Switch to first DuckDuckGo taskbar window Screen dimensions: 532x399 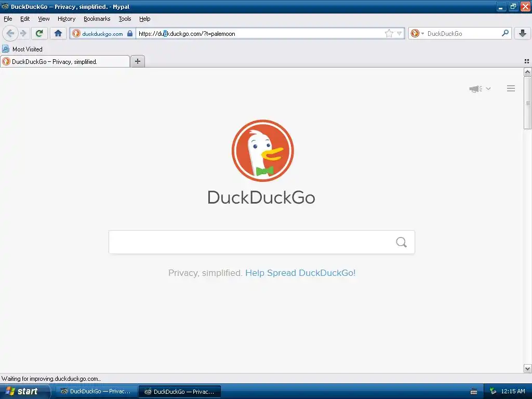pos(96,392)
